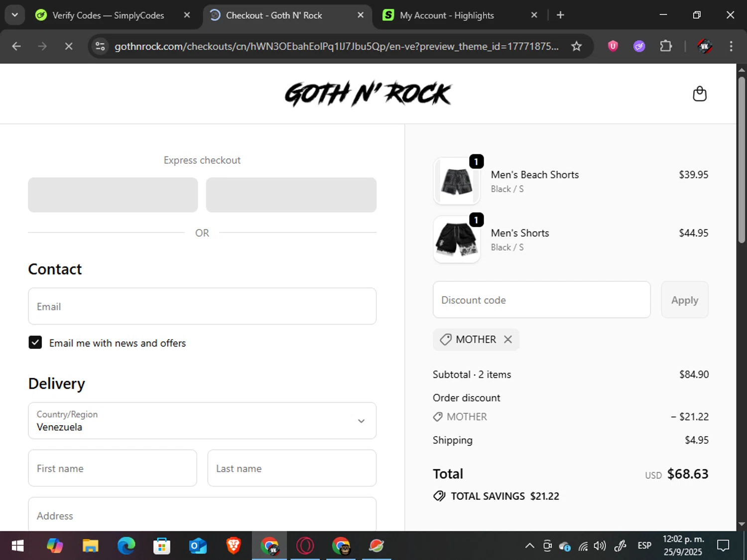Open Outlook from the taskbar
Screen dimensions: 747x560
tap(198, 546)
